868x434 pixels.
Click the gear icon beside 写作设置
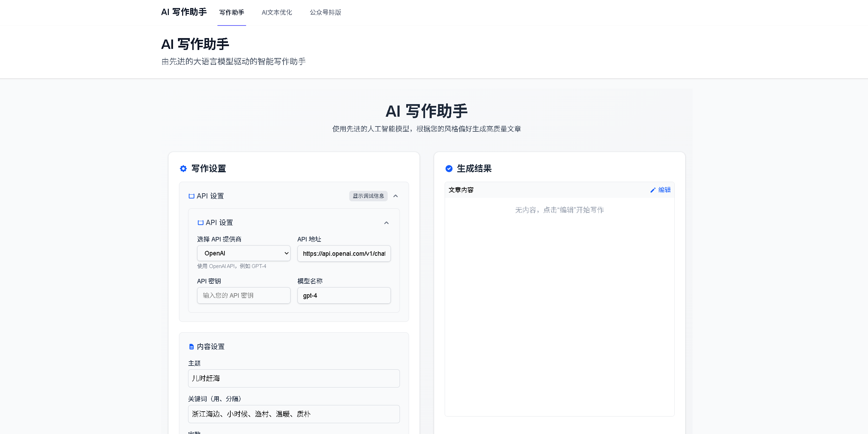(183, 169)
